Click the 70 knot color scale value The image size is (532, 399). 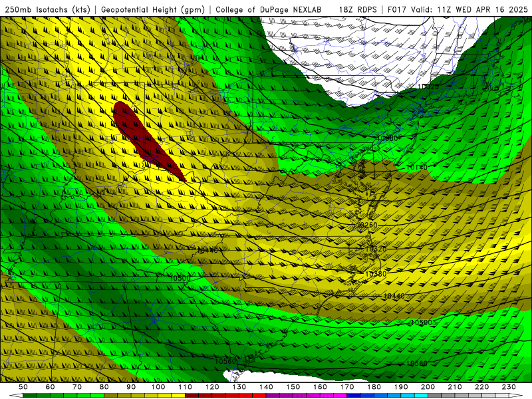coord(77,387)
